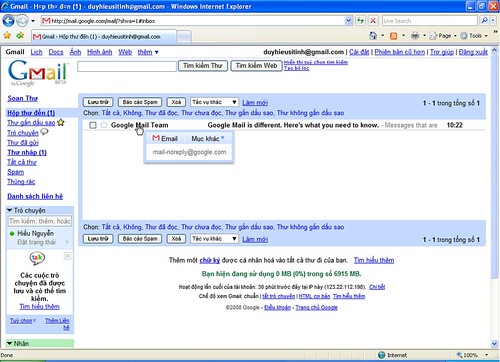Open the Tools menu in toolbar
This screenshot has height=362, width=500.
tap(474, 35)
